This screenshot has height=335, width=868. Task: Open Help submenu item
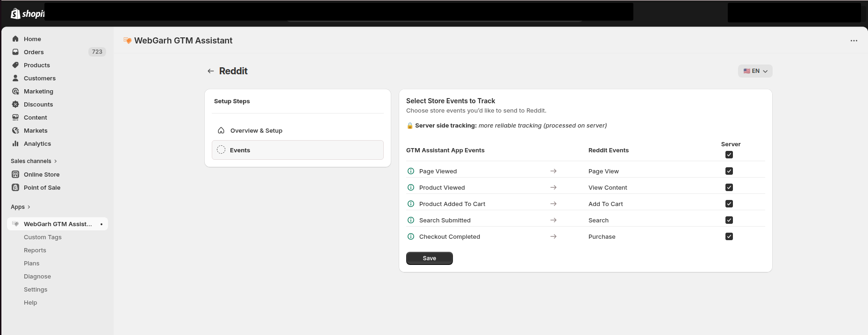tap(30, 303)
